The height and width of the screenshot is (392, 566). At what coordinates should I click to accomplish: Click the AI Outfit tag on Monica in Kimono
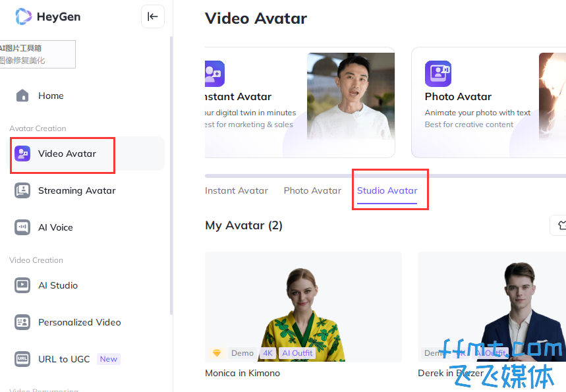point(297,353)
